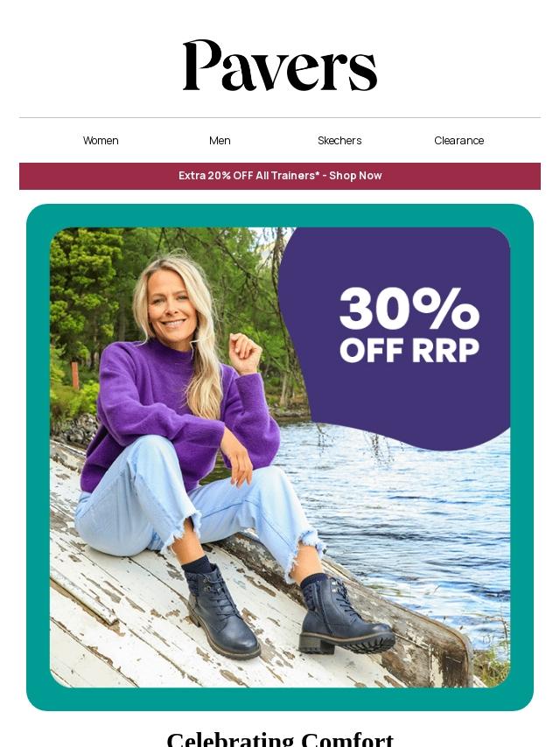560x747 pixels.
Task: Go to the Skechers section link
Action: 339,141
